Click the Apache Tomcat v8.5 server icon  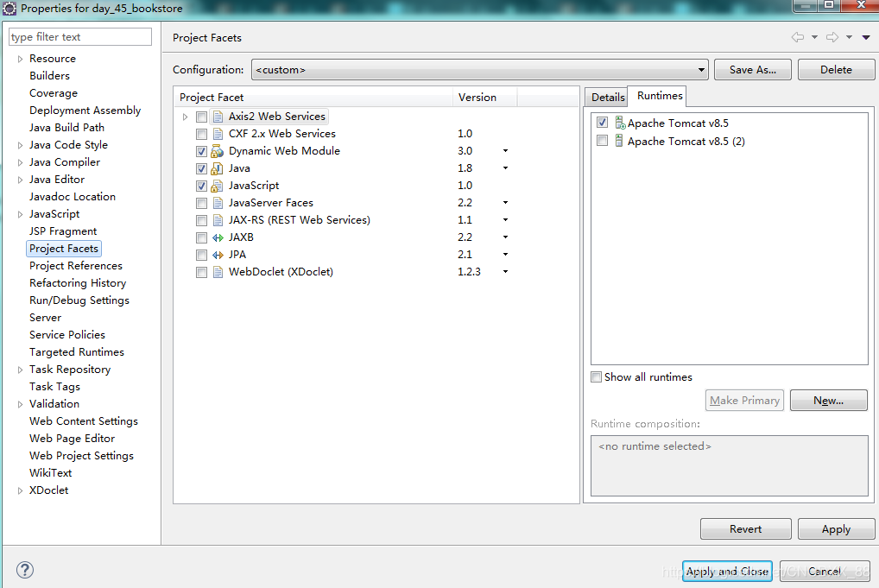(x=620, y=123)
